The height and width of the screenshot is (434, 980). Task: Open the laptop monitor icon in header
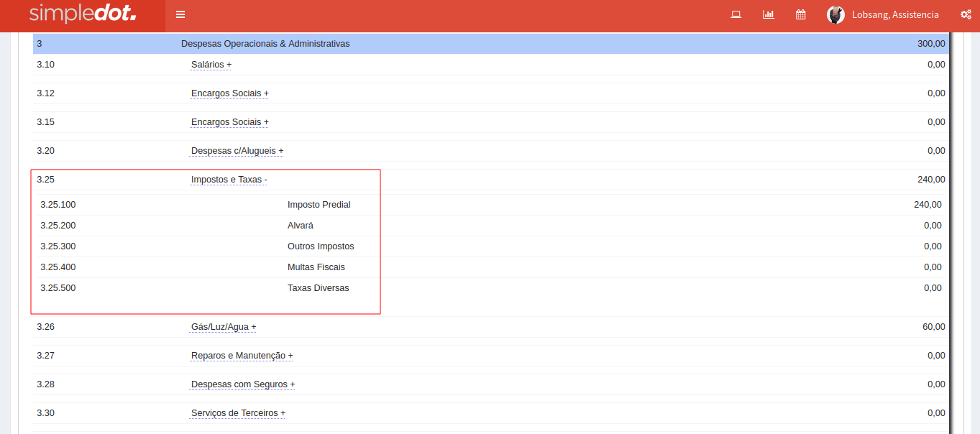736,14
